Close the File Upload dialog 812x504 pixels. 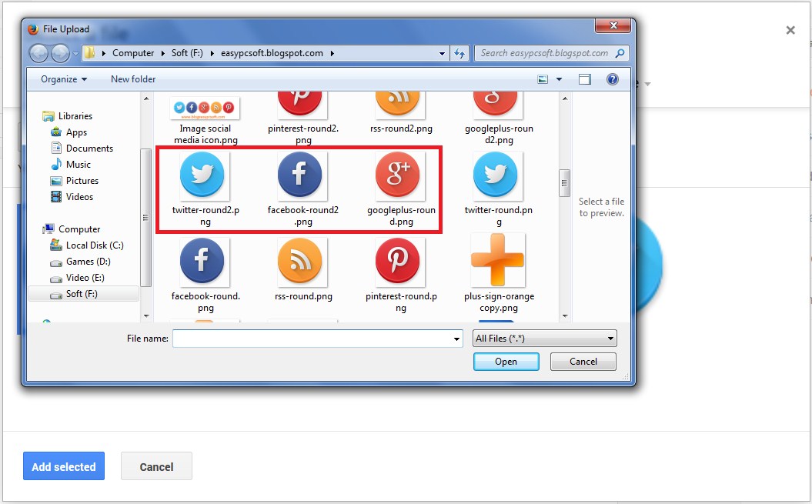coord(613,25)
